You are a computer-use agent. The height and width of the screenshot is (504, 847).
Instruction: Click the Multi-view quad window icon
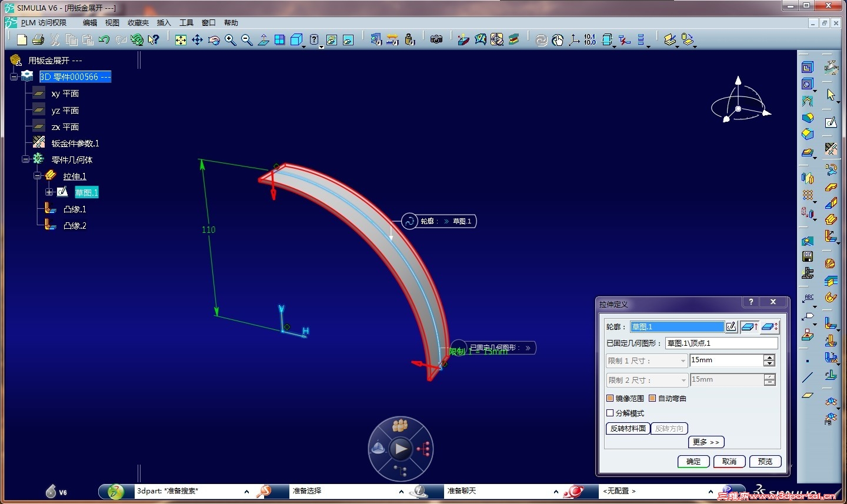point(279,39)
